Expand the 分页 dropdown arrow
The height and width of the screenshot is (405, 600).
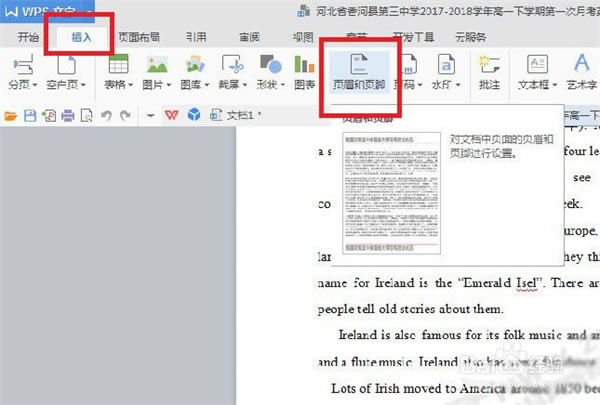click(35, 85)
